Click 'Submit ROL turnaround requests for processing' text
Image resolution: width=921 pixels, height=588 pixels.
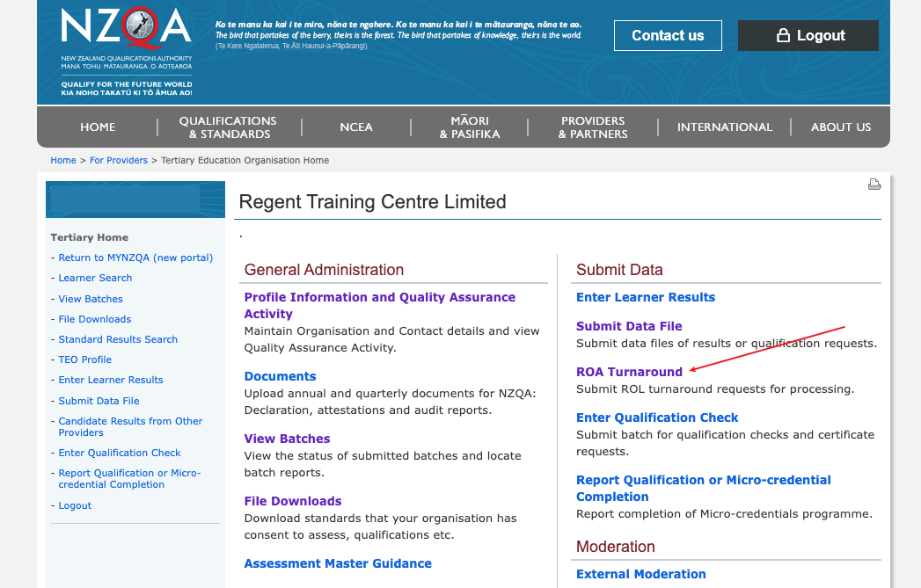pos(715,389)
